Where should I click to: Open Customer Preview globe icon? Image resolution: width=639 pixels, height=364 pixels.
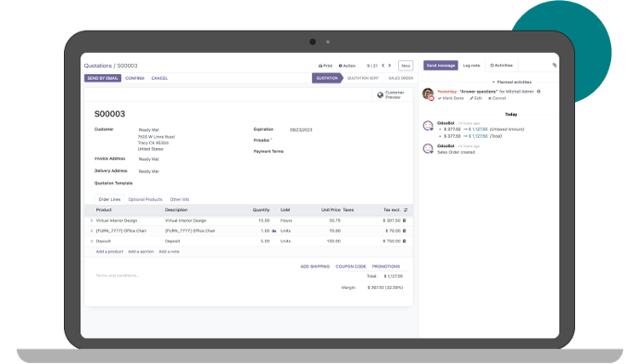pos(381,95)
